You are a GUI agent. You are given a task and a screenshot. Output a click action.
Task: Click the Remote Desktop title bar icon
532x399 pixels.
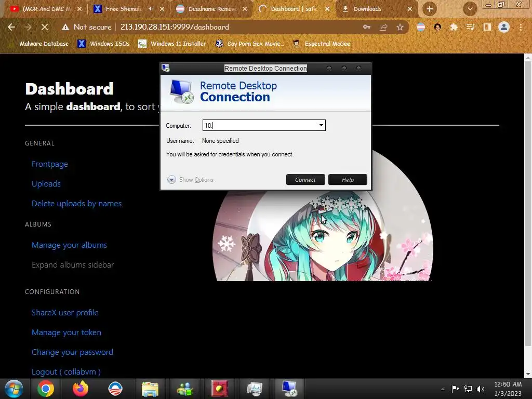[x=166, y=68]
